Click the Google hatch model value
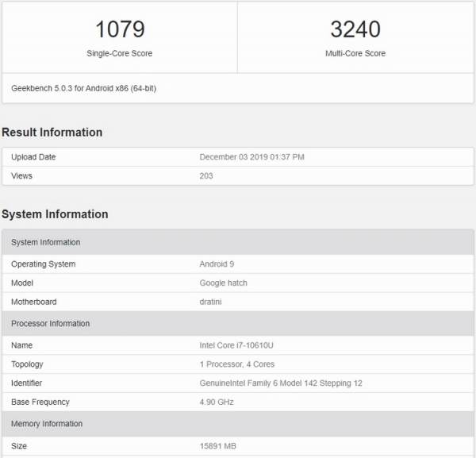 click(x=225, y=283)
